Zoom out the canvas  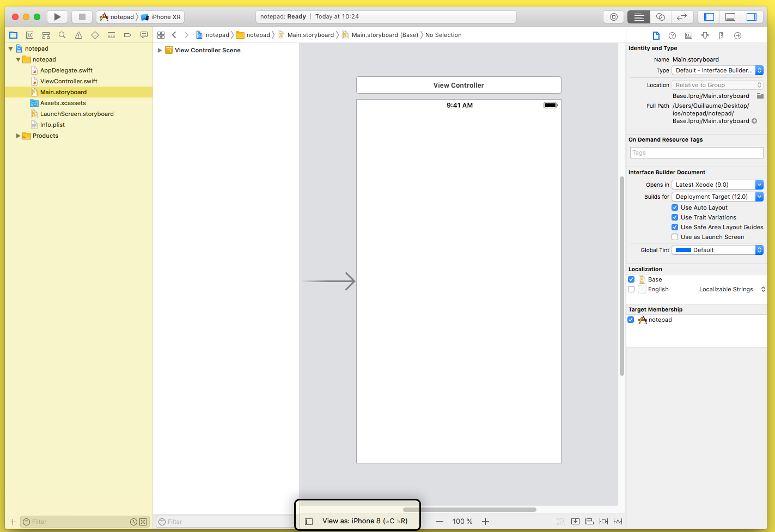click(440, 521)
